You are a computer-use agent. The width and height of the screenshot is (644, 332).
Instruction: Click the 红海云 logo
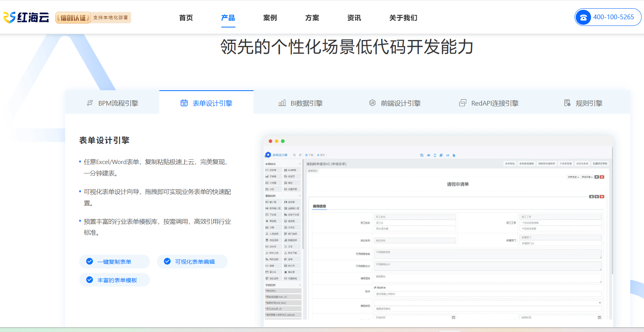click(x=26, y=17)
